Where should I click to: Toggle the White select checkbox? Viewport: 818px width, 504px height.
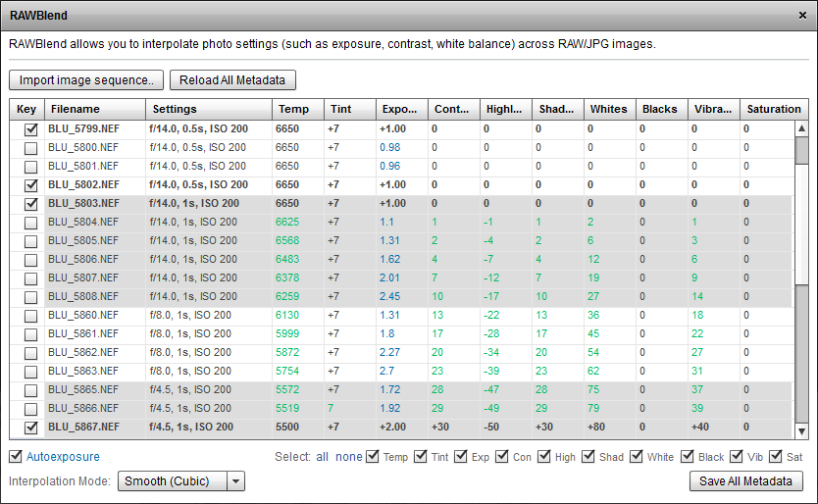tap(637, 457)
